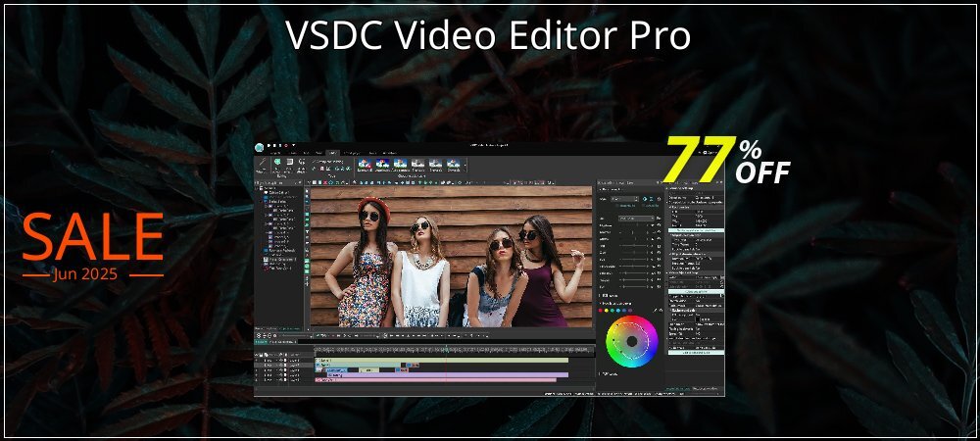The height and width of the screenshot is (441, 980).
Task: Click the red color dot above hue wheel
Action: pyautogui.click(x=601, y=311)
